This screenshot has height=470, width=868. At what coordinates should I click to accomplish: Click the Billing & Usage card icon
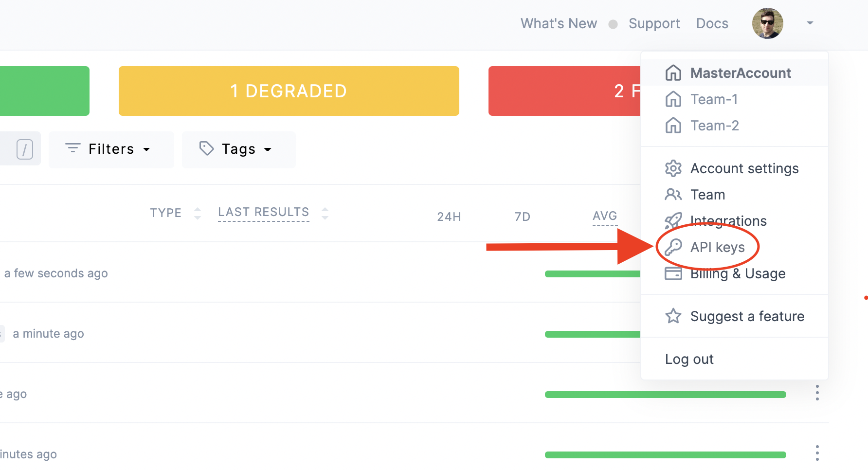[x=673, y=273]
